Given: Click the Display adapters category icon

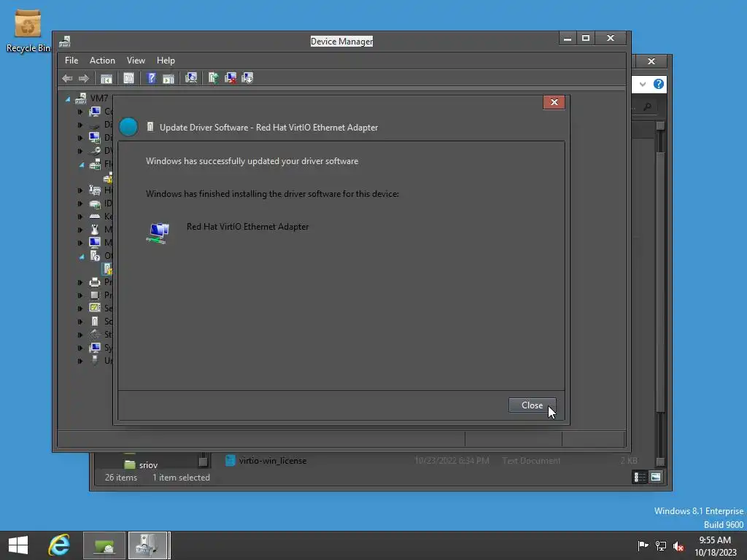Looking at the screenshot, I should click(94, 138).
